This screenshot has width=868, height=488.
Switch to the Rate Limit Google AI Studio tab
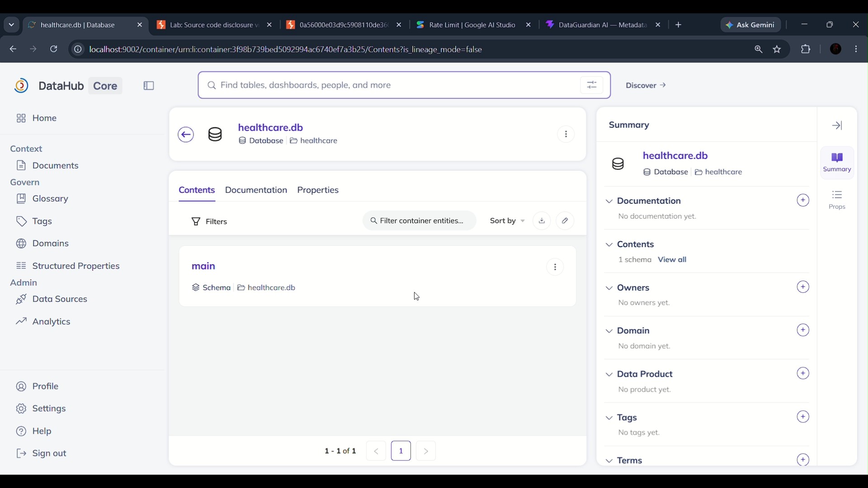pos(474,25)
